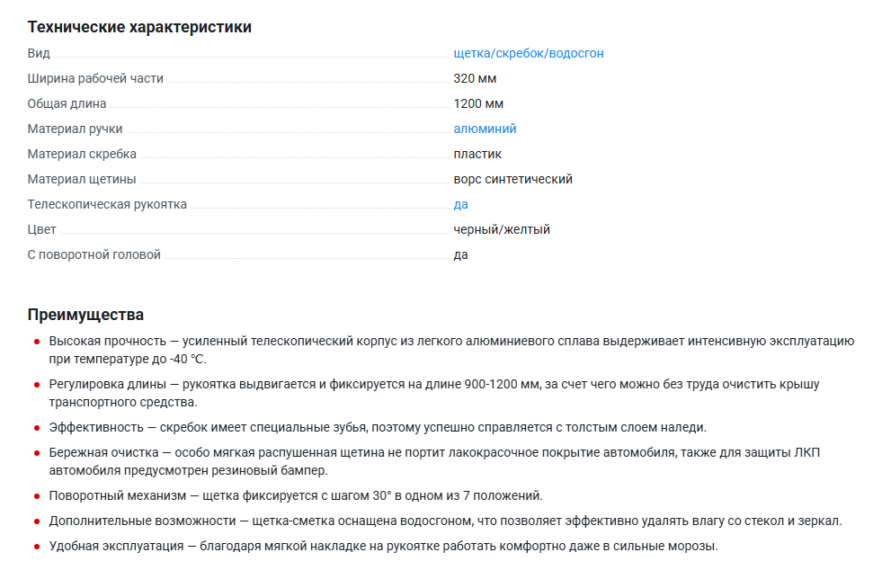Click the blue да link for telescopic handle
This screenshot has height=588, width=891.
click(460, 204)
